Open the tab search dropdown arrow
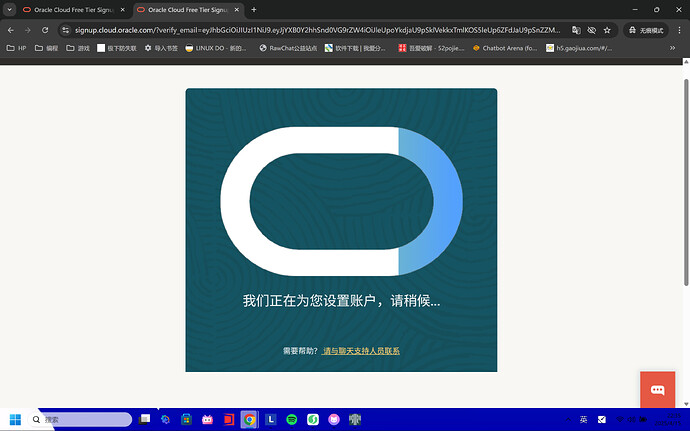 [9, 9]
